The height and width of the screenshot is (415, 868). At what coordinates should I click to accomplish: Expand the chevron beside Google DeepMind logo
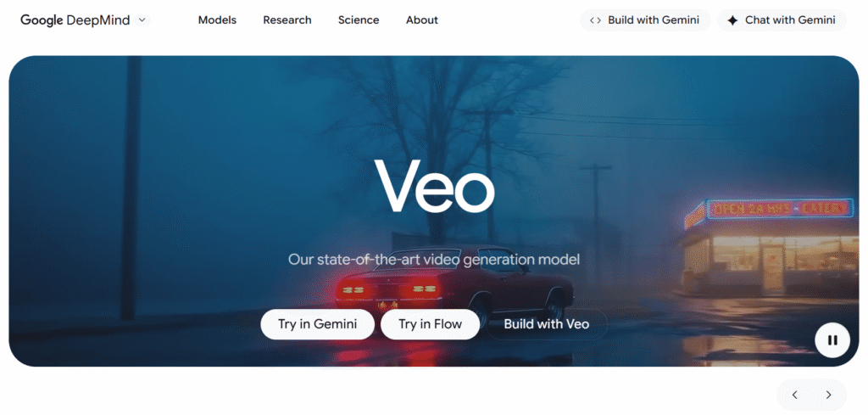click(x=142, y=20)
